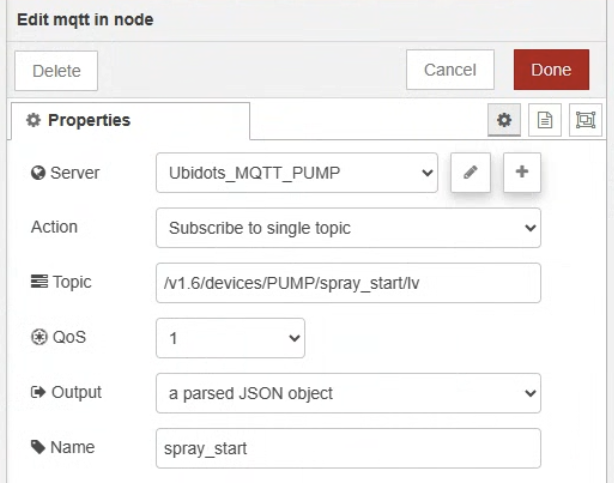Open the Server dropdown showing Ubidots_MQTT_PUMP

click(x=297, y=172)
